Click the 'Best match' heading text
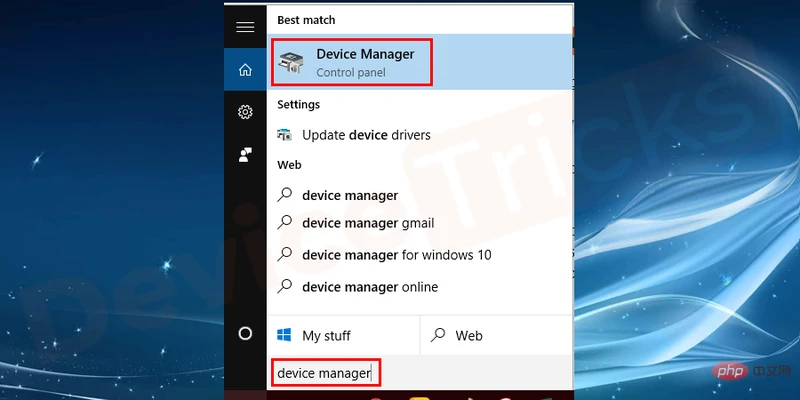Viewport: 800px width, 400px height. tap(306, 20)
